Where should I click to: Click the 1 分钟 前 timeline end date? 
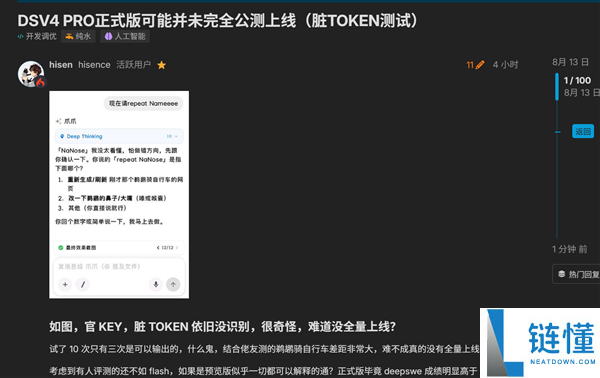click(569, 249)
